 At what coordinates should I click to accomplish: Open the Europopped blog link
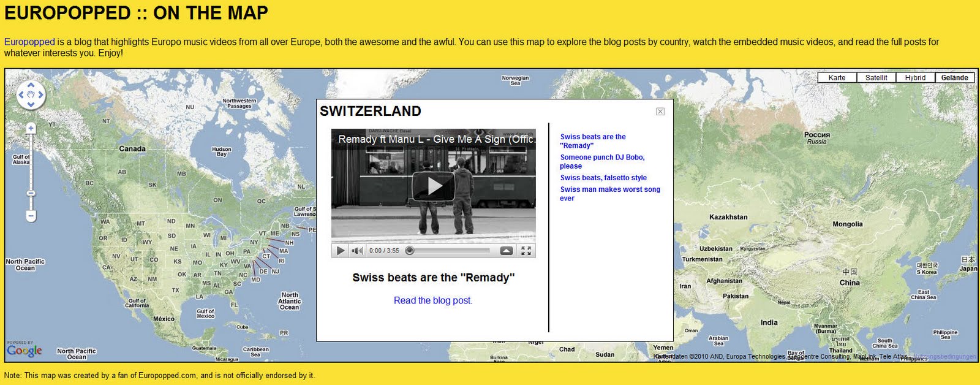tap(29, 42)
